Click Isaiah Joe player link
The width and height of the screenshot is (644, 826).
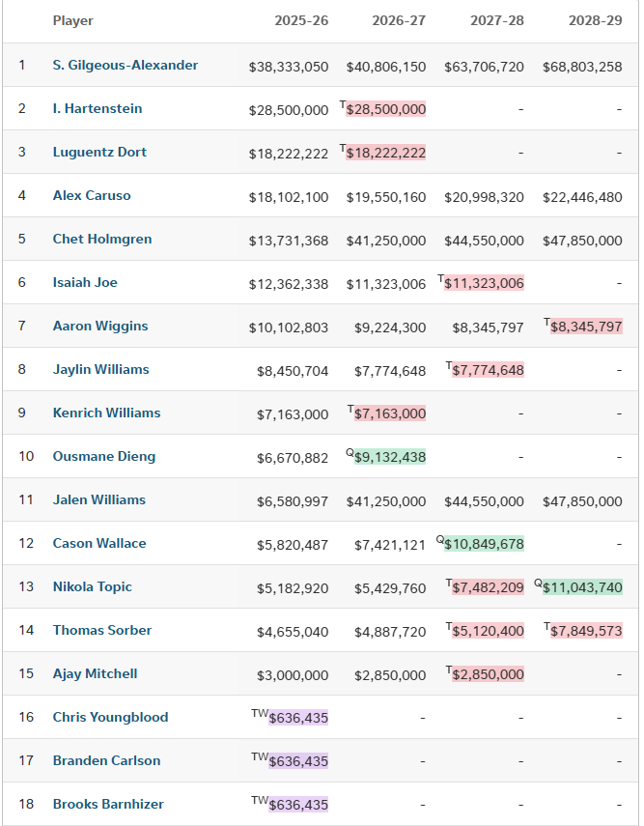point(85,283)
